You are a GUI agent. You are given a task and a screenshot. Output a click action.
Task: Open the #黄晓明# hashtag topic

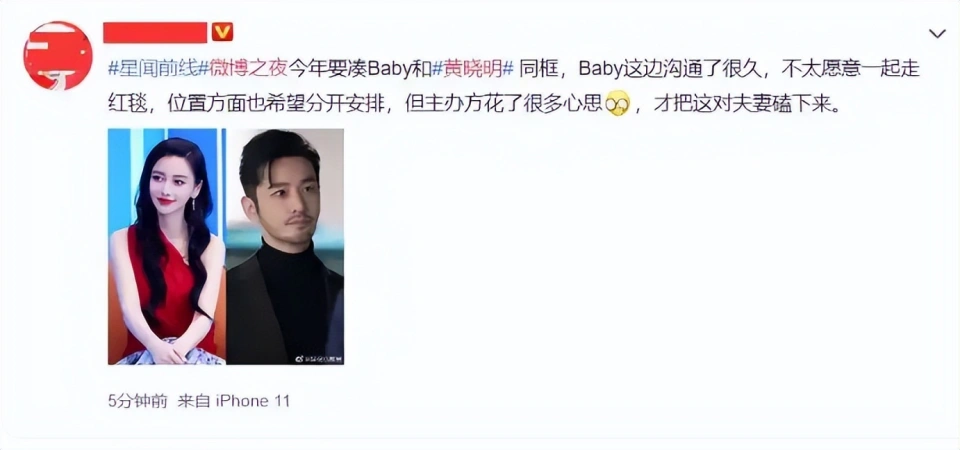473,68
